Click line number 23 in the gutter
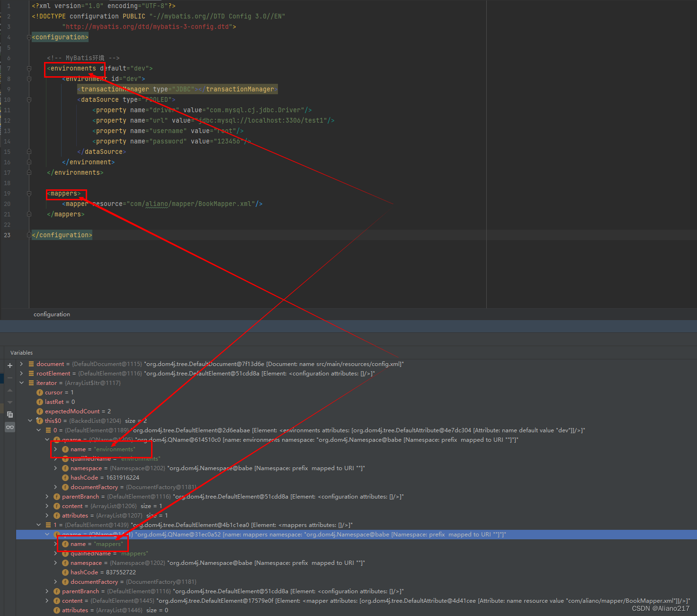The image size is (697, 616). pos(7,235)
